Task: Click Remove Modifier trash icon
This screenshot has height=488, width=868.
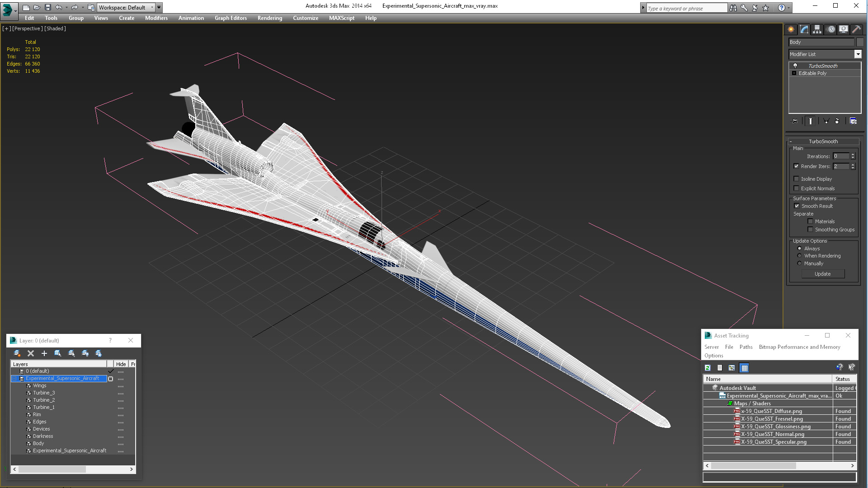Action: pos(837,121)
